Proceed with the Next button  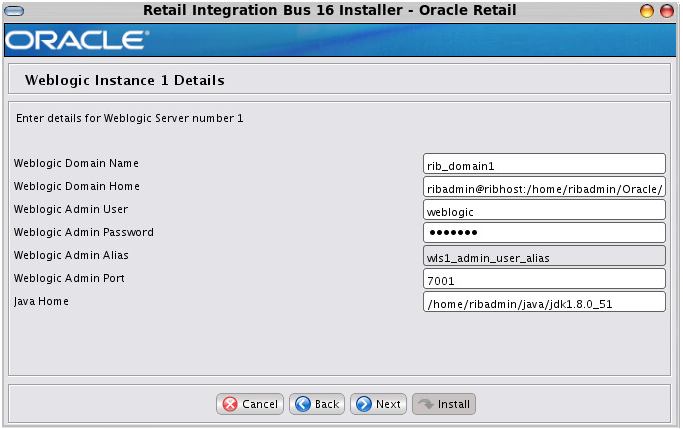coord(378,404)
